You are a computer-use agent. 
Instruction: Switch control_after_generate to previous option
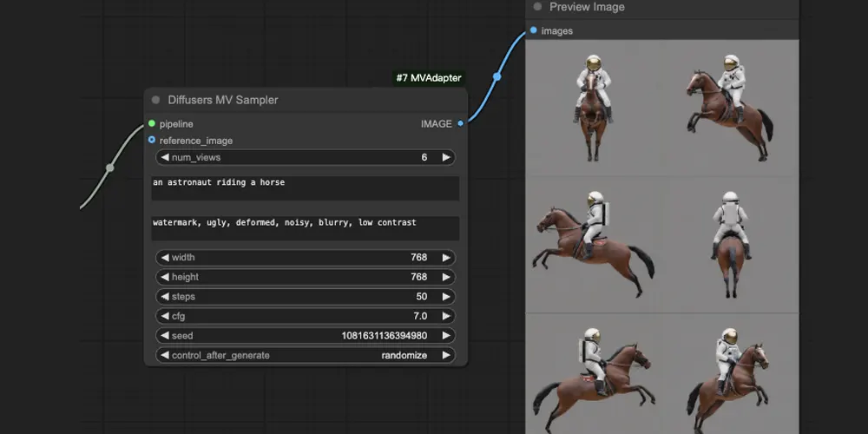164,355
